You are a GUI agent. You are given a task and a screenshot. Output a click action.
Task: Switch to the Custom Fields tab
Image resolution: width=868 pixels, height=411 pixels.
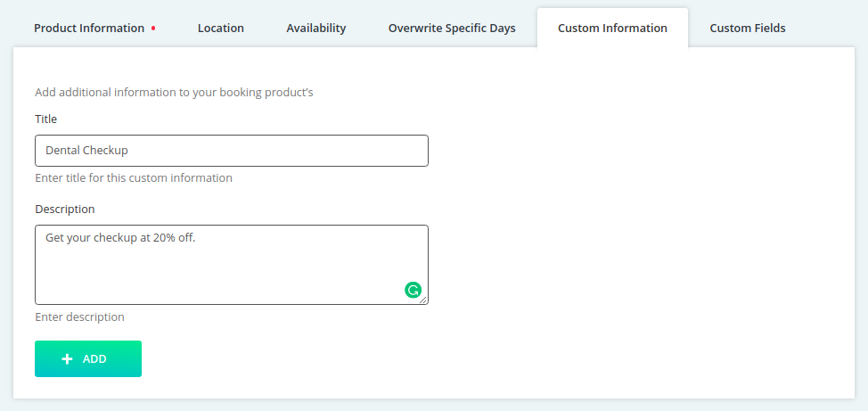(748, 29)
